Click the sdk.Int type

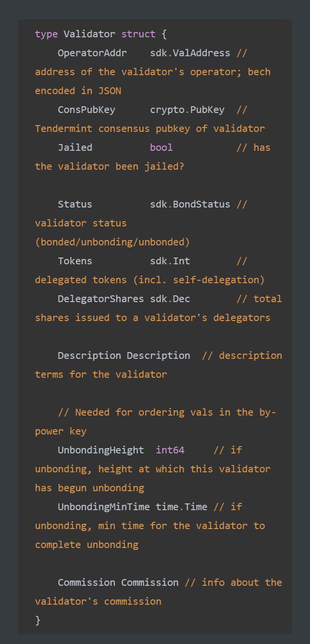[170, 261]
